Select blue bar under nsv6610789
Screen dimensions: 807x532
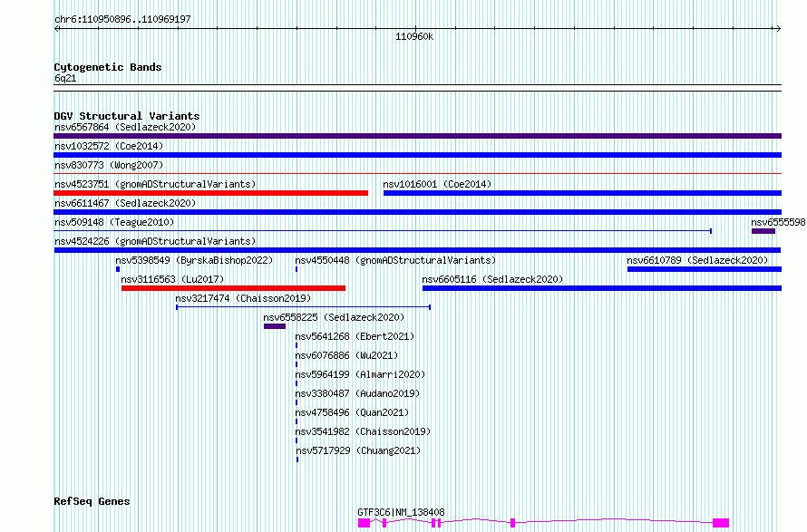click(705, 269)
